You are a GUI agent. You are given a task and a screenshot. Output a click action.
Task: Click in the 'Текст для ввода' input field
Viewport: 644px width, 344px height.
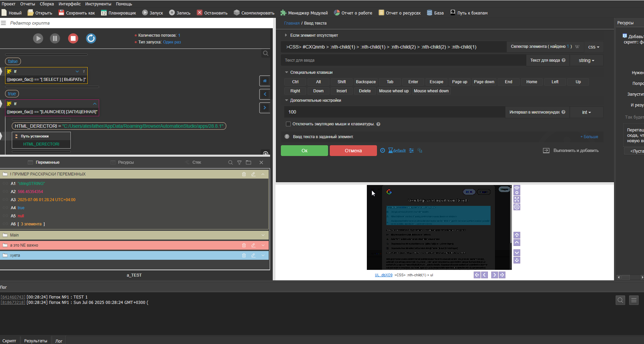403,61
